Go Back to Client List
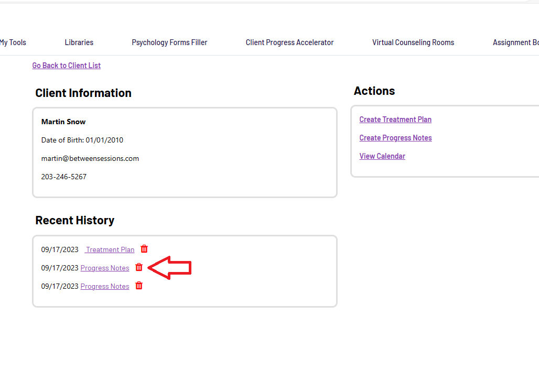Viewport: 539px width, 392px height. (67, 66)
